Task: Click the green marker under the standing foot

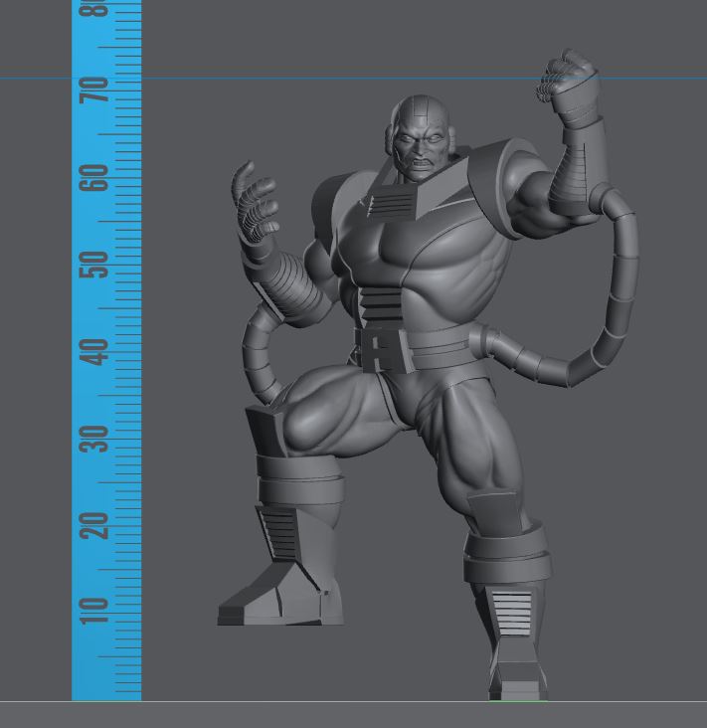Action: point(518,701)
